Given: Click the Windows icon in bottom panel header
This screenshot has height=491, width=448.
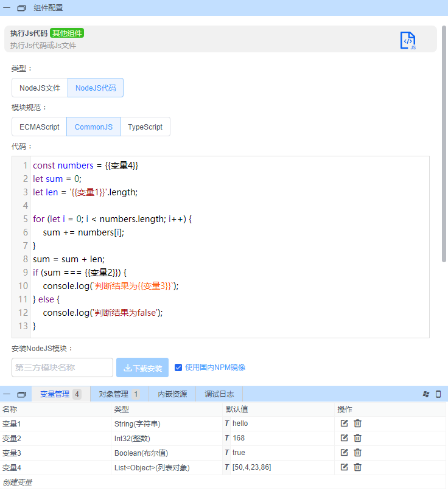Looking at the screenshot, I should click(426, 394).
